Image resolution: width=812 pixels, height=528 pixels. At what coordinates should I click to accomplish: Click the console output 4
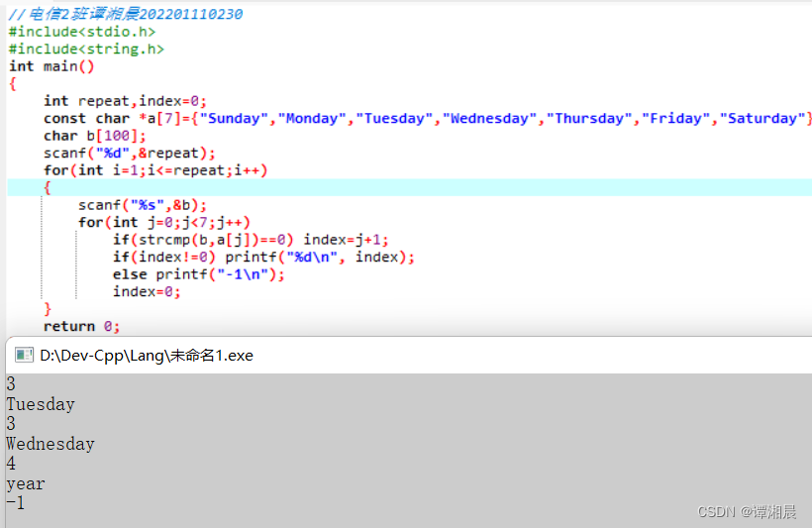11,464
